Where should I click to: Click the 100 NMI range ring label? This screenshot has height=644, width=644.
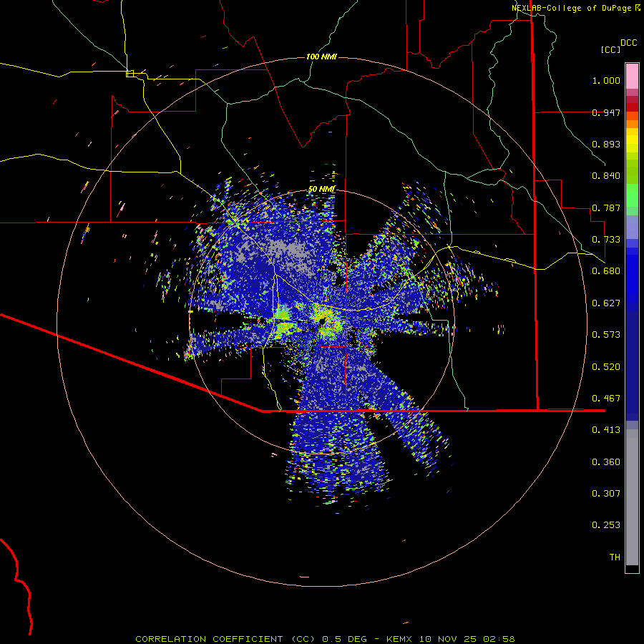pos(321,57)
